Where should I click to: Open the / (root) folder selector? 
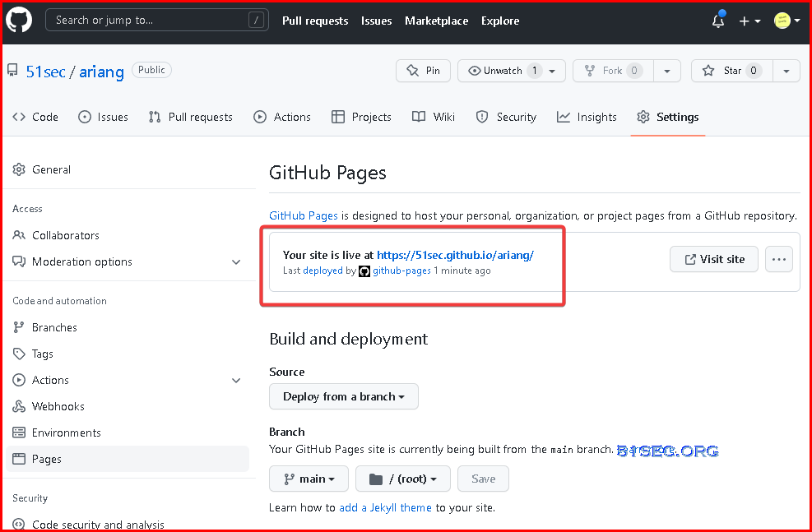click(403, 479)
